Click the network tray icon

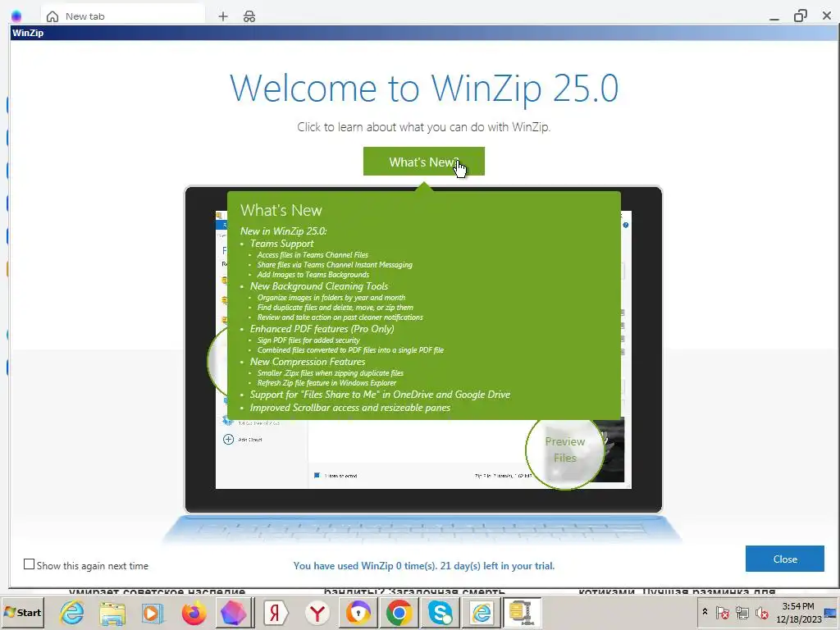(x=742, y=612)
